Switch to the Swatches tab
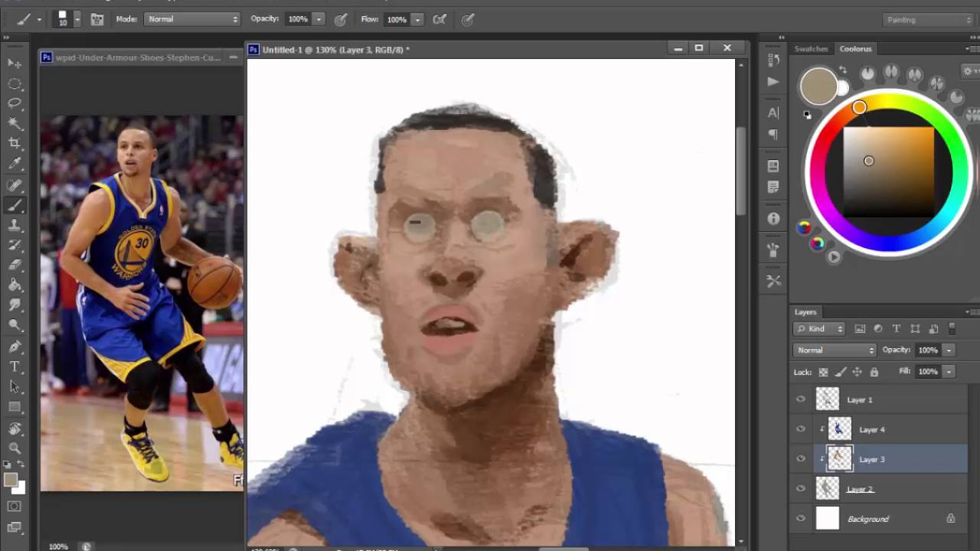This screenshot has width=980, height=551. [811, 49]
